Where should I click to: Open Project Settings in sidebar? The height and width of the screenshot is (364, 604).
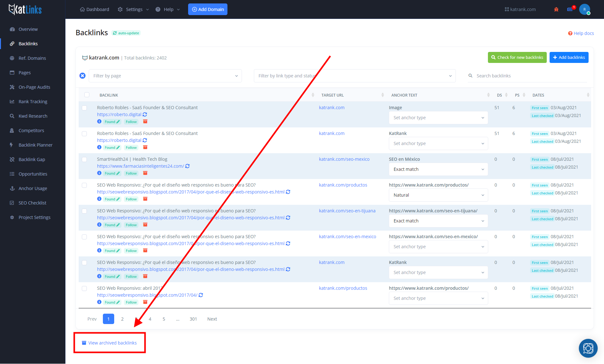click(34, 217)
